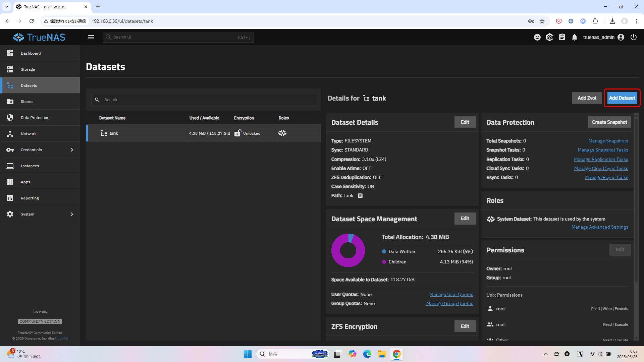Open Instances in the sidebar
Screen dimensions: 644x362
coord(40,166)
